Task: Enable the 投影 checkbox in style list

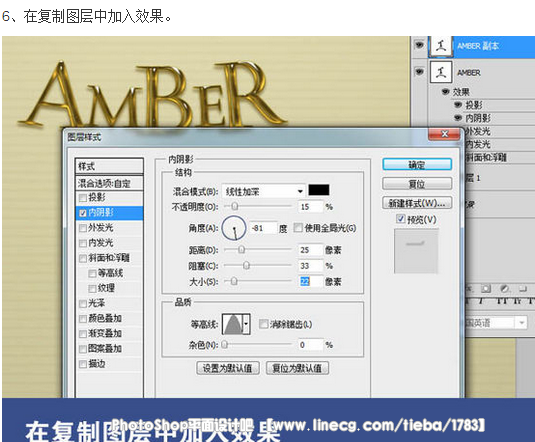Action: 83,198
